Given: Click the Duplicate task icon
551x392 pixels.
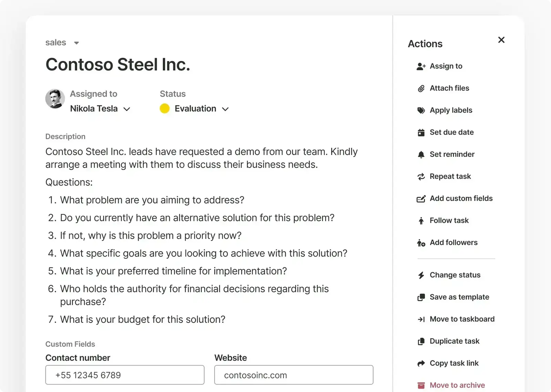Looking at the screenshot, I should click(421, 341).
